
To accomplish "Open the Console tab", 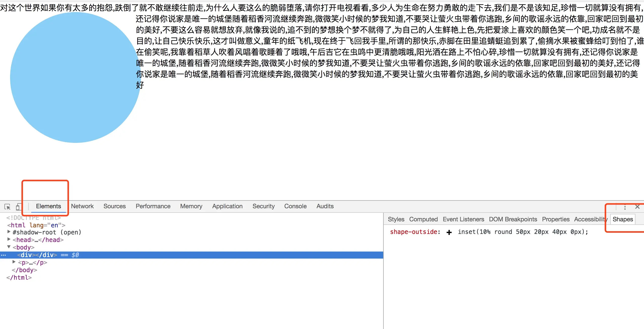I will pos(295,206).
